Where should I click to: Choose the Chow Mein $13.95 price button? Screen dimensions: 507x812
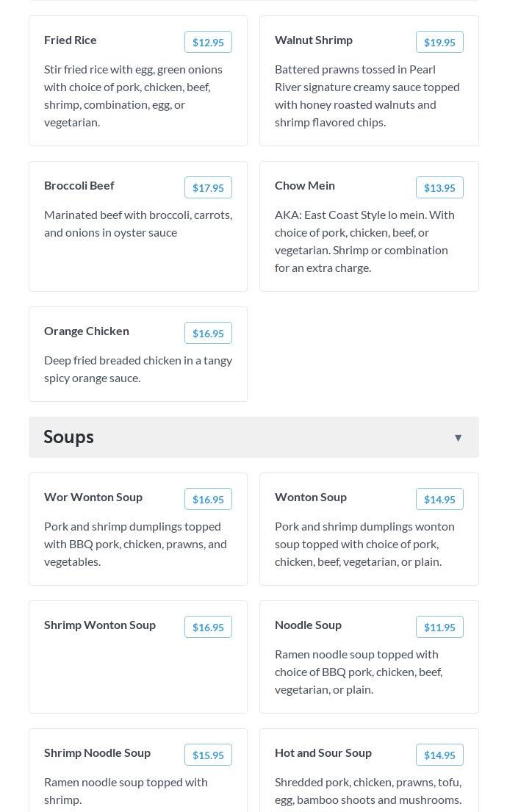439,188
